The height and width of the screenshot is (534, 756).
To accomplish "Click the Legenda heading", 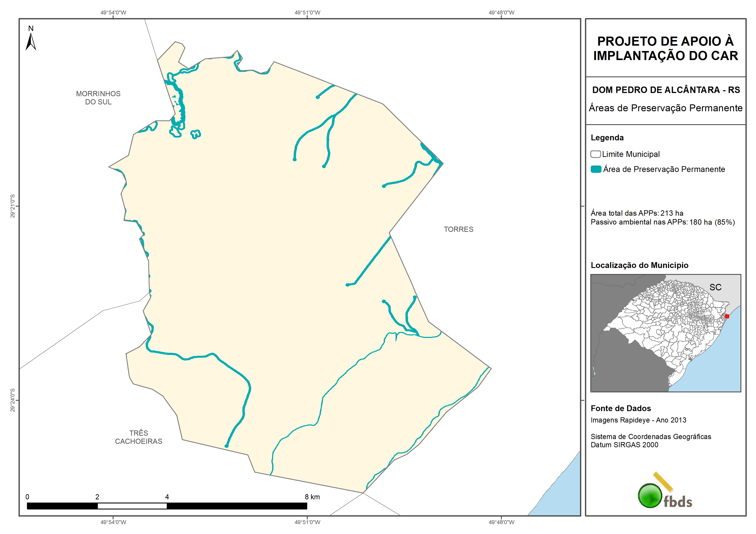I will click(607, 138).
